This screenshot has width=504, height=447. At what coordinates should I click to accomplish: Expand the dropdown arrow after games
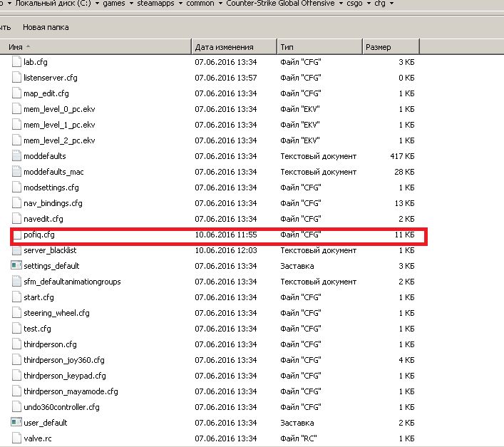(x=131, y=4)
